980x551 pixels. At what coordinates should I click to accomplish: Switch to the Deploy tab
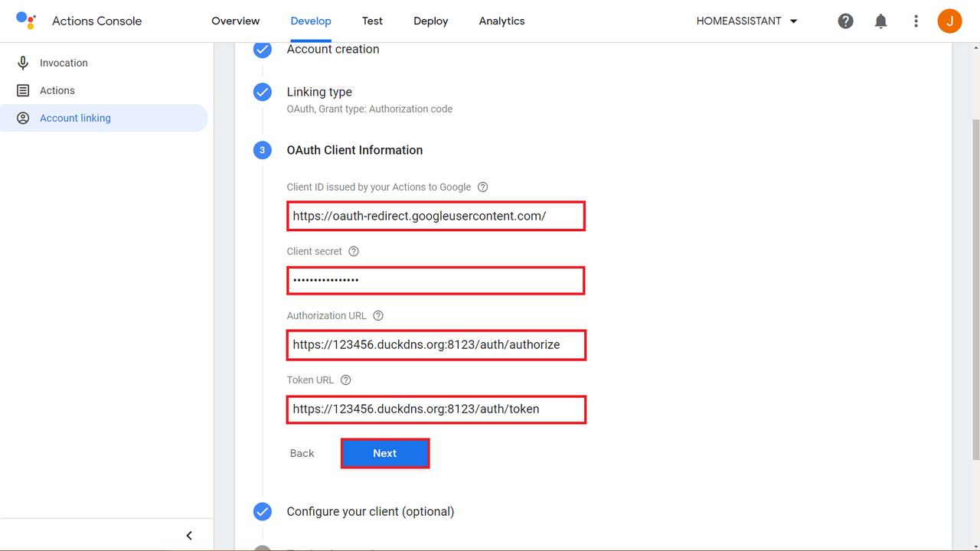coord(430,21)
